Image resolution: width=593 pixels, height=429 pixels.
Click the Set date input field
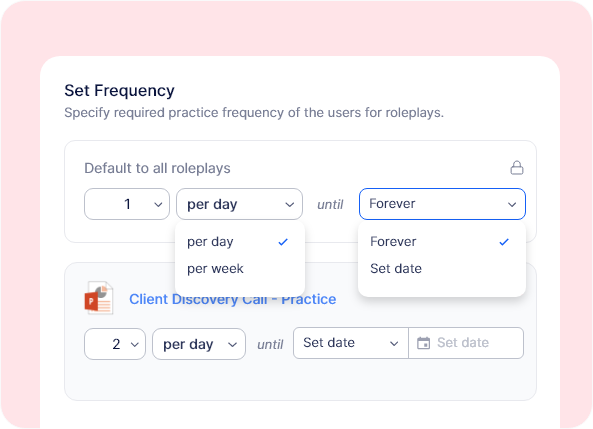pos(466,343)
